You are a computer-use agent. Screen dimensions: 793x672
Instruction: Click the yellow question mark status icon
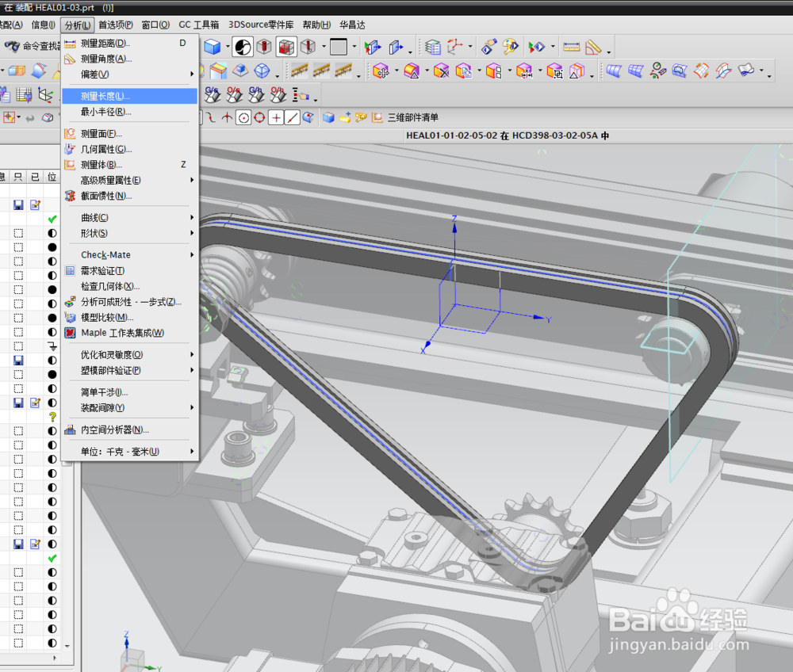point(52,417)
